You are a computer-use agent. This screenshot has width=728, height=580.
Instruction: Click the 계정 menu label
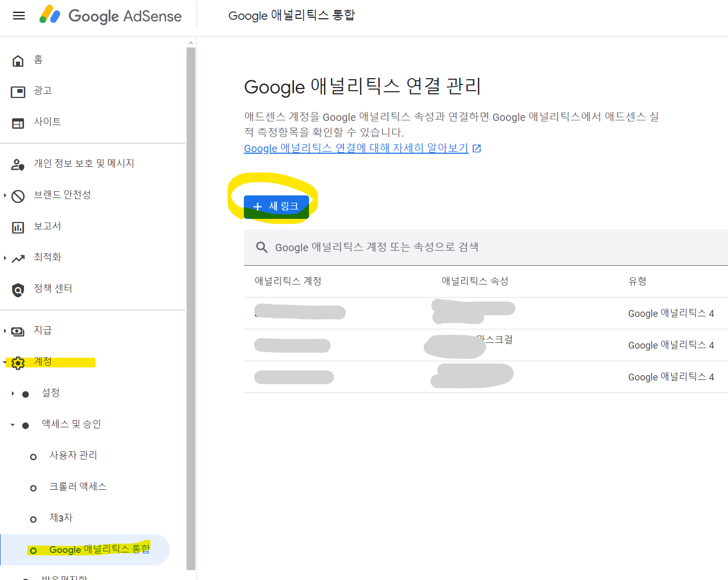tap(43, 362)
